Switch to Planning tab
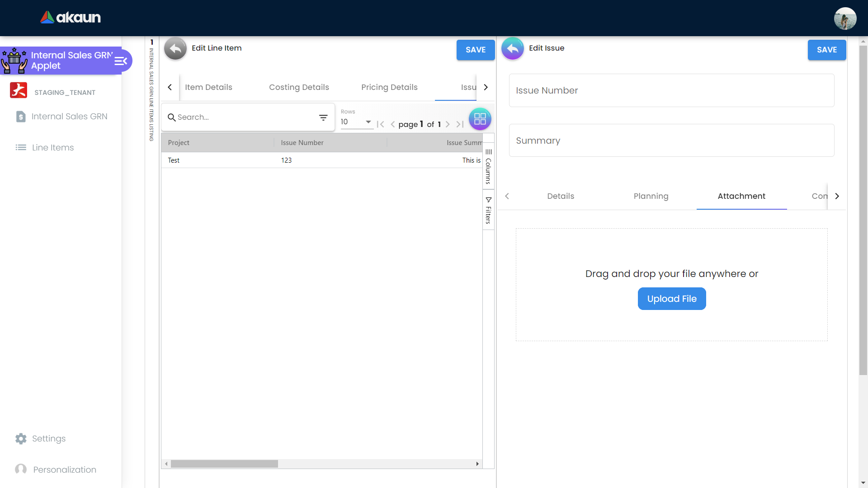868x488 pixels. 651,196
